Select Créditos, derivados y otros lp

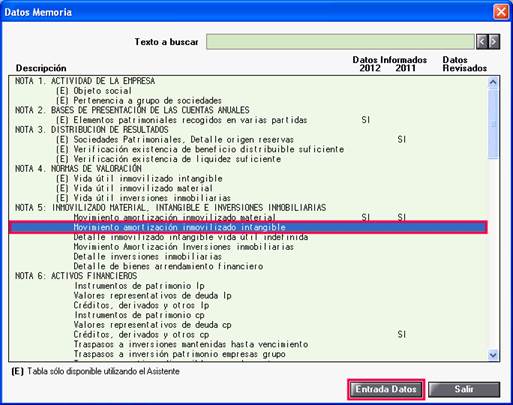coord(248,305)
